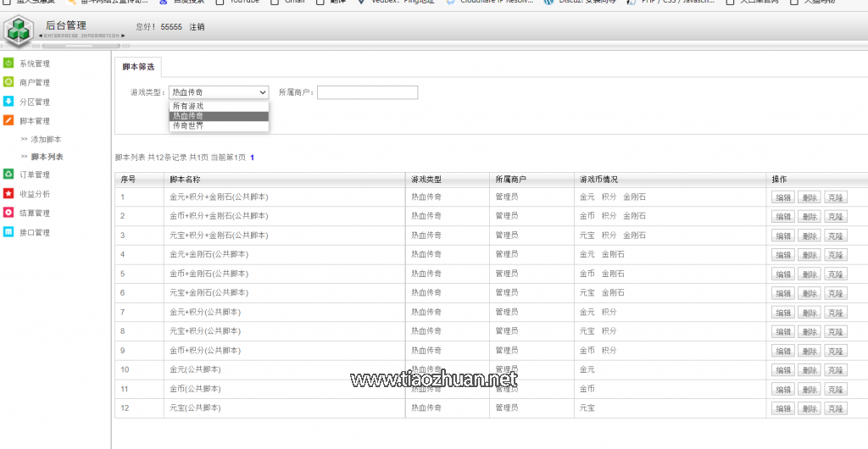The height and width of the screenshot is (449, 868).
Task: Click the 结算管理 sidebar icon
Action: [x=8, y=213]
